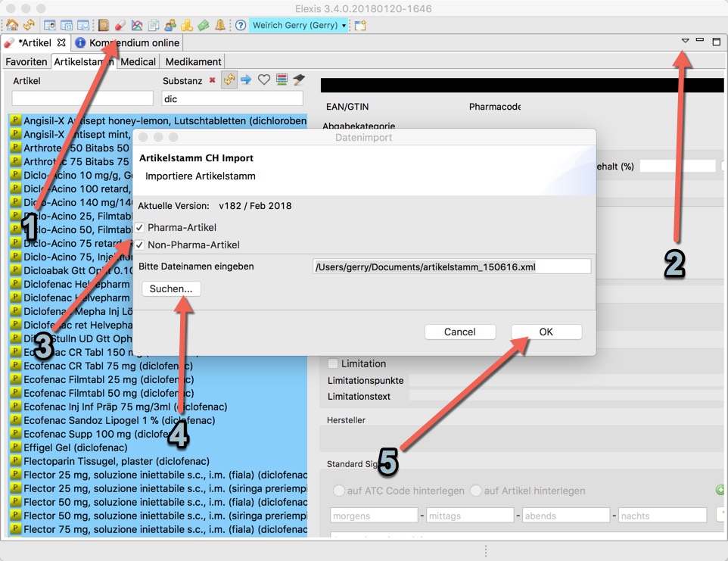The image size is (728, 561).
Task: Click the abends dosage field
Action: [x=566, y=516]
